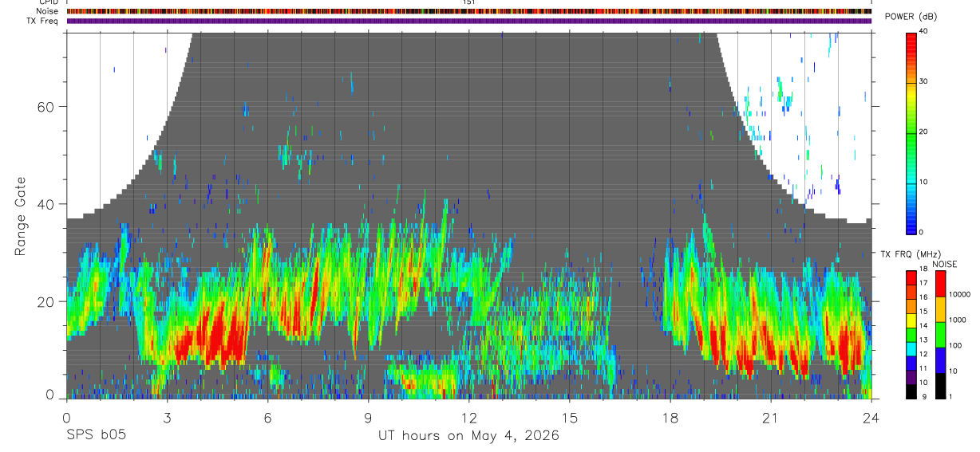Click the 12 hour tick label on x-axis
The height and width of the screenshot is (452, 980).
tap(469, 418)
